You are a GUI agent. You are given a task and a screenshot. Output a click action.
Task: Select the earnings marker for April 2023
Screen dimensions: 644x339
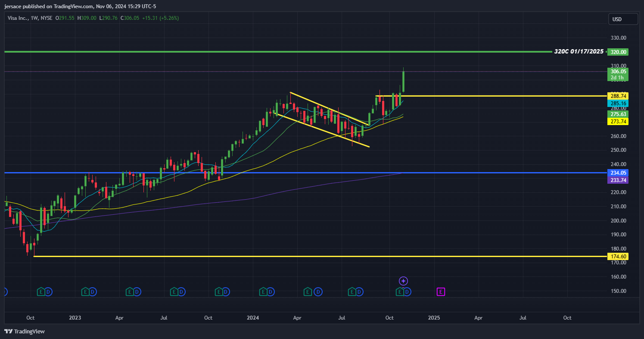pos(129,292)
